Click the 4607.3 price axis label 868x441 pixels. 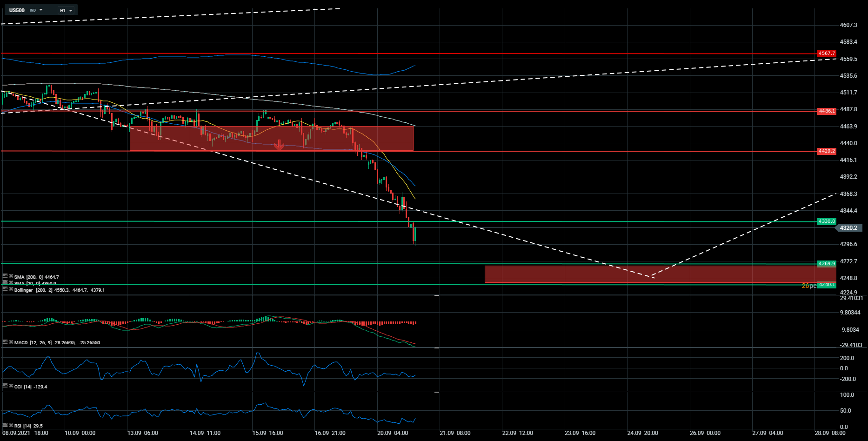(848, 25)
